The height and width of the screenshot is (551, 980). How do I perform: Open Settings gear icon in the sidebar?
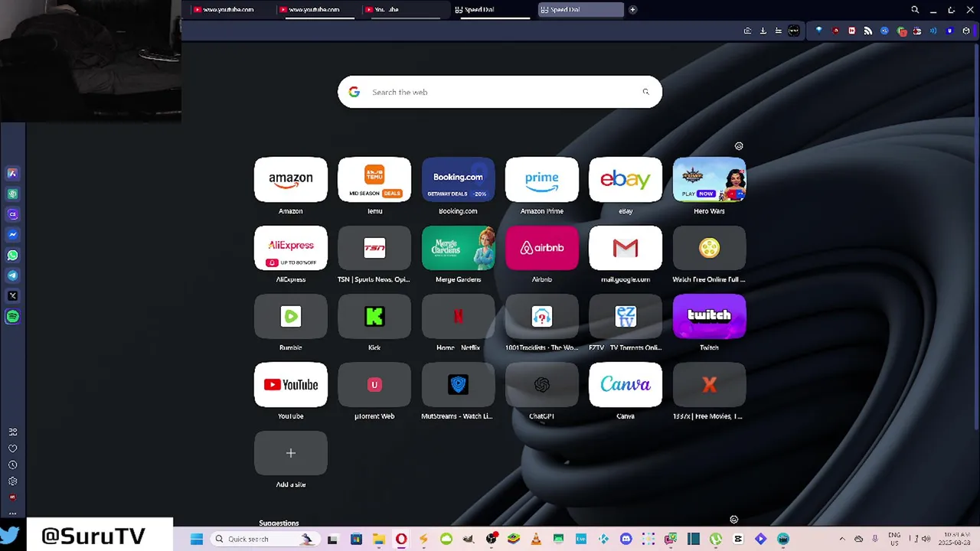(12, 481)
